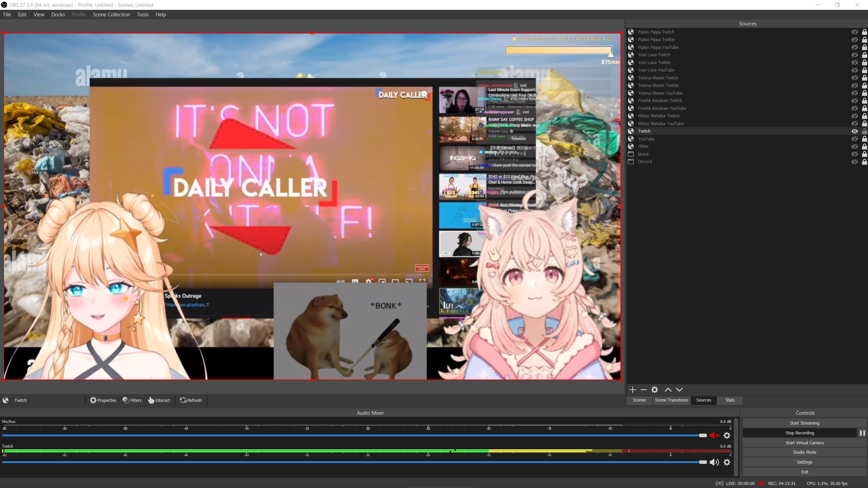Click the Audio Mixer vertical scrollbar

(736, 447)
